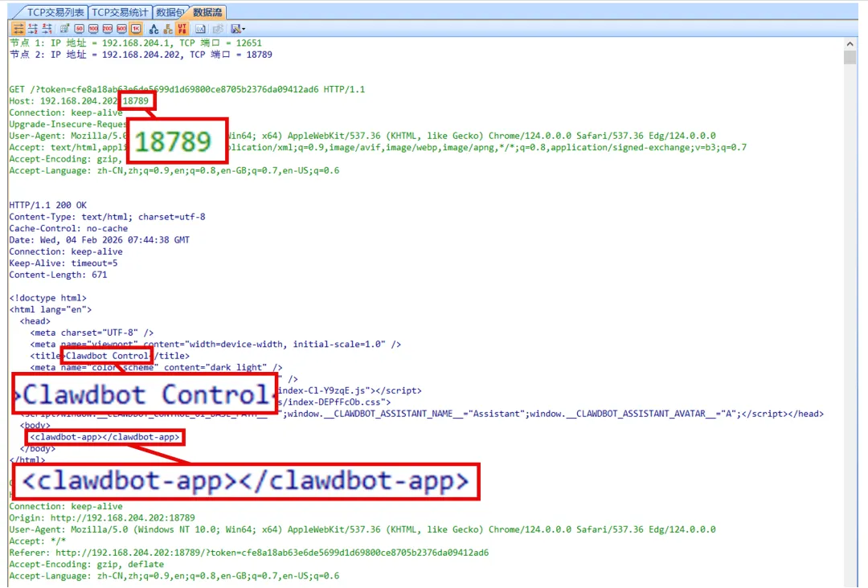
Task: Click the node 2 IP address line
Action: [x=141, y=54]
